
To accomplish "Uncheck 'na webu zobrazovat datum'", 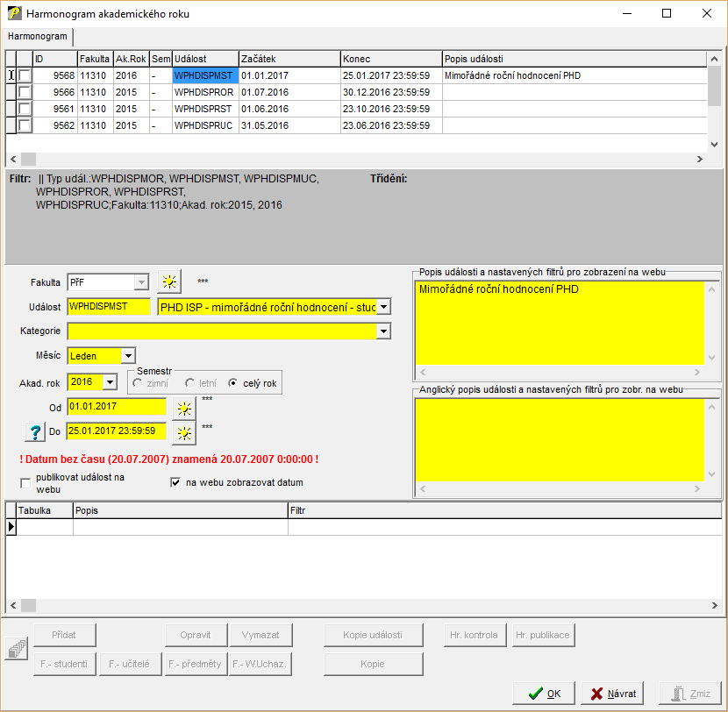I will [x=175, y=482].
